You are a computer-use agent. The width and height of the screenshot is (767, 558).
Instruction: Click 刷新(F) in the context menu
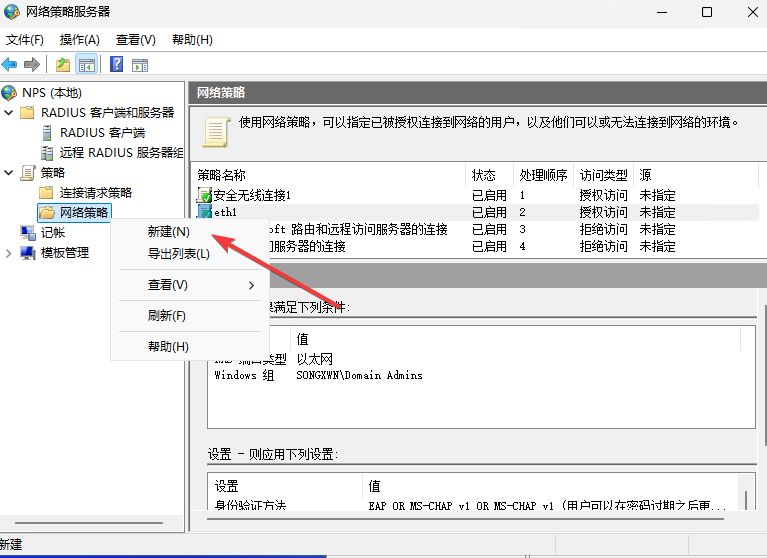[166, 316]
